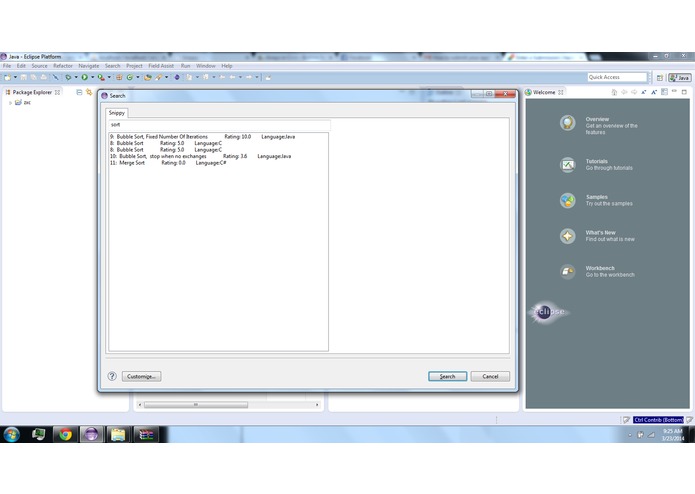Open the Window menu

click(206, 66)
